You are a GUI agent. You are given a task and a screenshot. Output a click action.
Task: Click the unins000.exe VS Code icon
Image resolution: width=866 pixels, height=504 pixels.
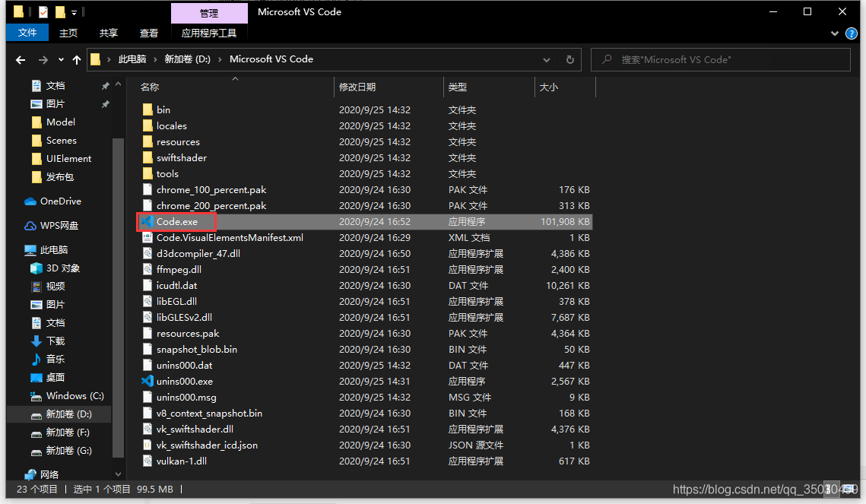pyautogui.click(x=147, y=381)
